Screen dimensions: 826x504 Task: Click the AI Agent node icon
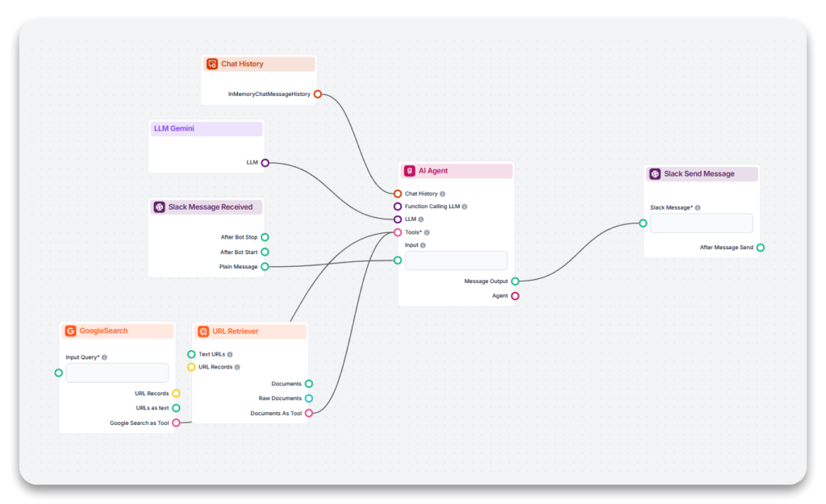tap(409, 171)
